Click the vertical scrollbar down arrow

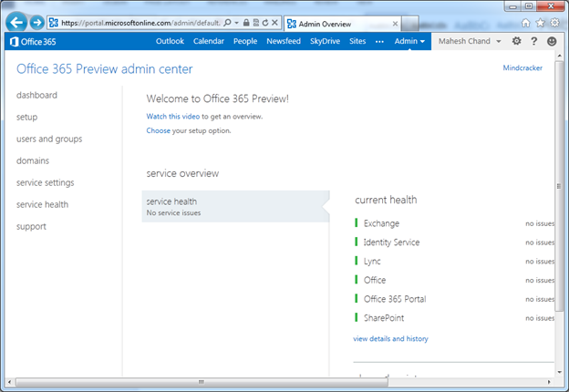coord(559,372)
